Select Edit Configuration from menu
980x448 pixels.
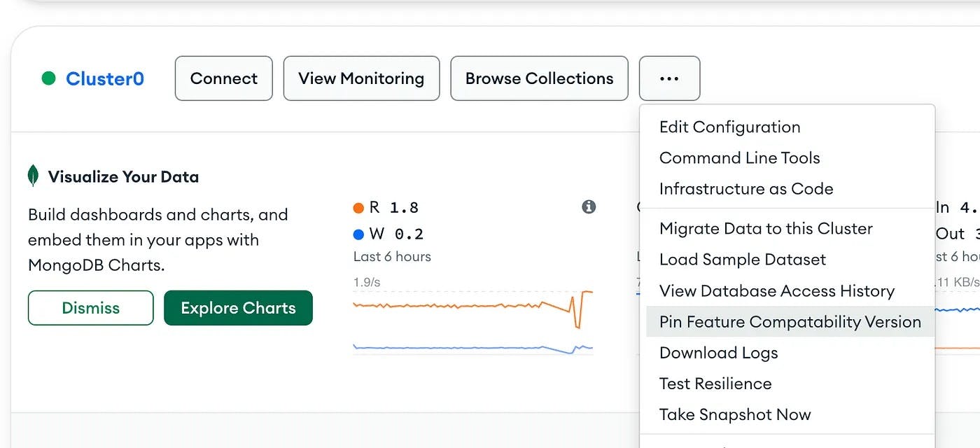coord(729,127)
